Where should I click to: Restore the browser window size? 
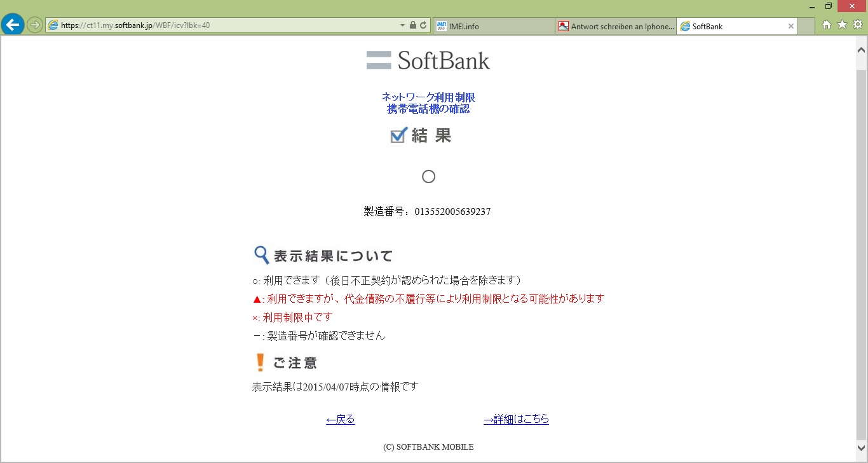coord(828,6)
